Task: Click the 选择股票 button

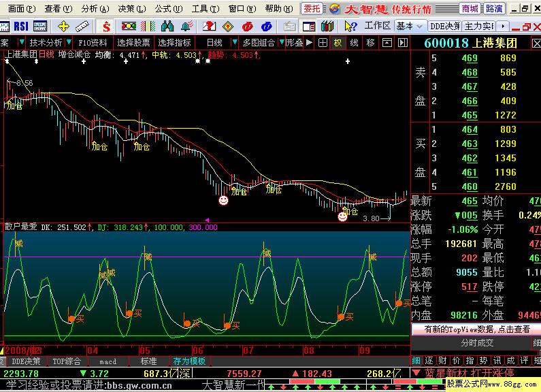Action: click(133, 43)
